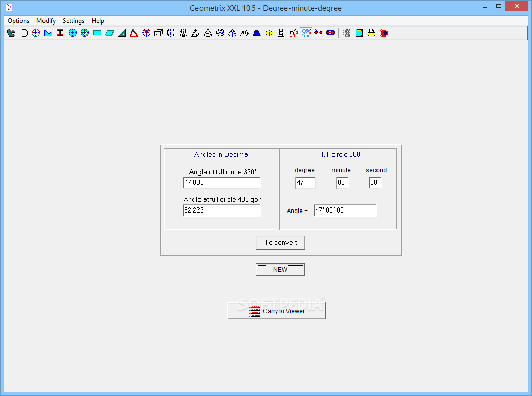Click the second input field
The image size is (532, 396).
point(375,183)
